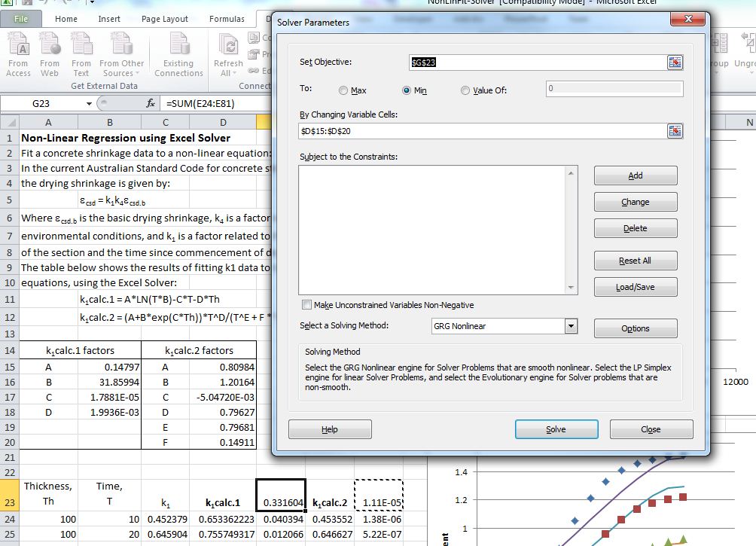Viewport: 756px width, 546px height.
Task: Expand the Solving Method dropdown
Action: [x=571, y=326]
